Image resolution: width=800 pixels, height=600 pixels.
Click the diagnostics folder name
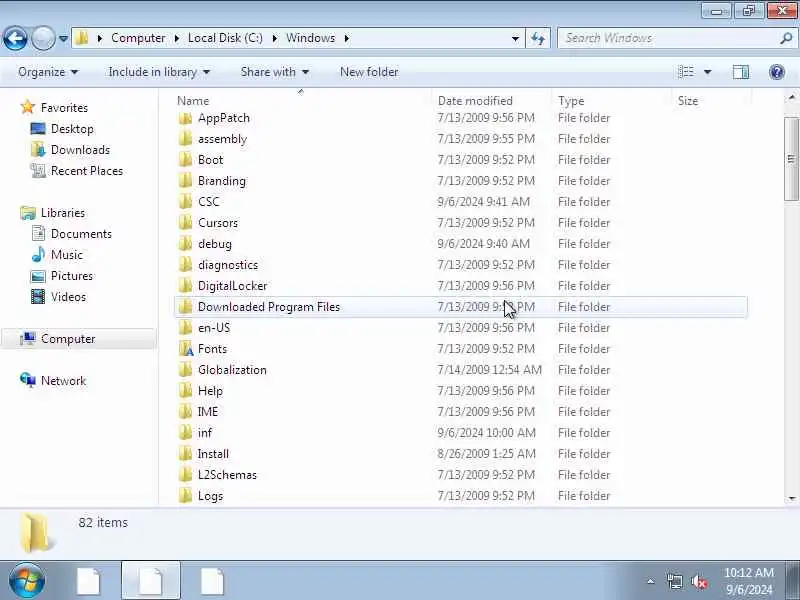[x=228, y=265]
